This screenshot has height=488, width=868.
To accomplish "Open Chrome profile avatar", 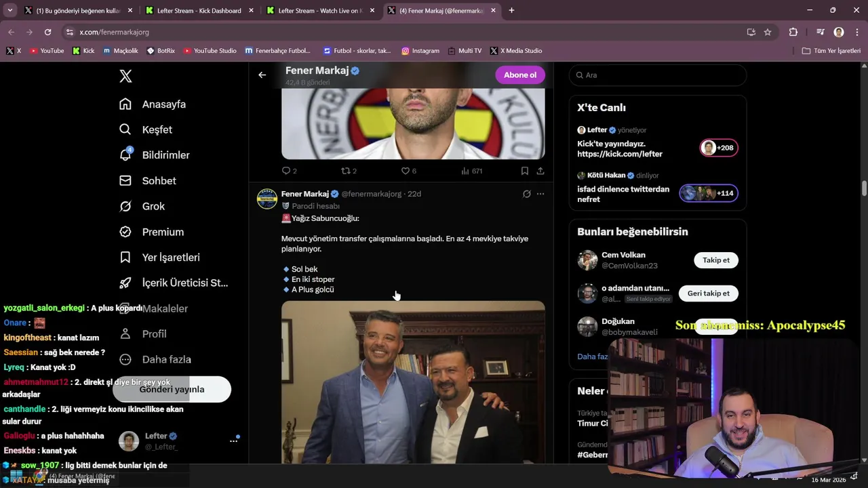I will point(839,32).
